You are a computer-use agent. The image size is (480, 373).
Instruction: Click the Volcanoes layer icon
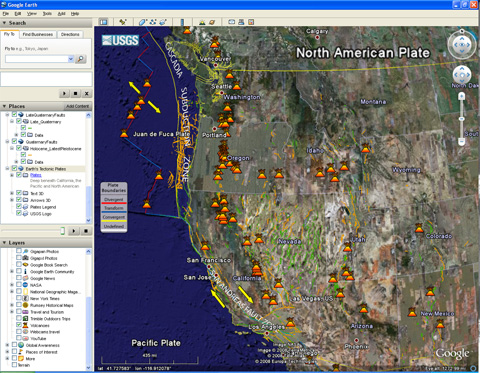25,325
